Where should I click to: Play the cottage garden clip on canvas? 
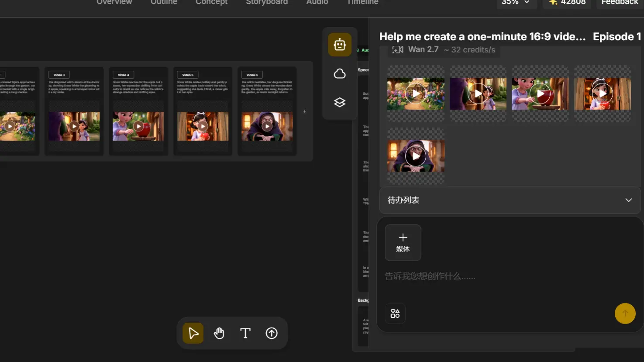[x=10, y=126]
